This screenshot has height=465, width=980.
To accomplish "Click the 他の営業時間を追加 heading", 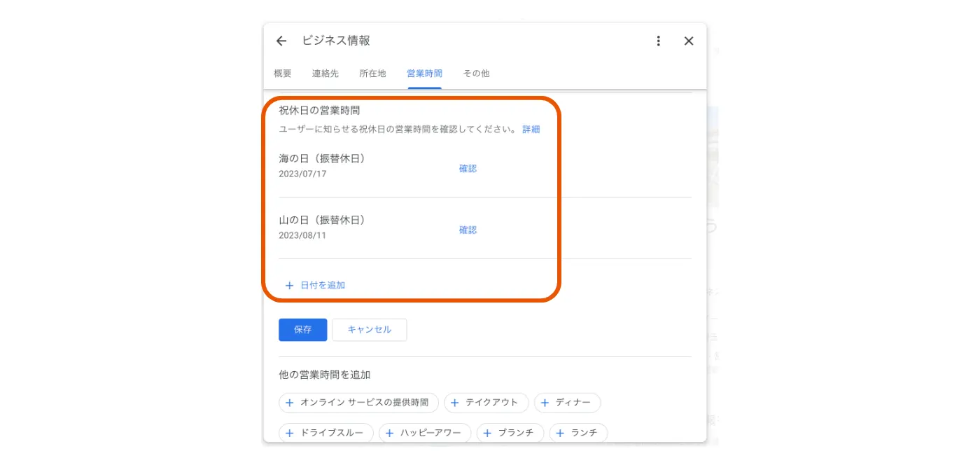I will click(324, 375).
